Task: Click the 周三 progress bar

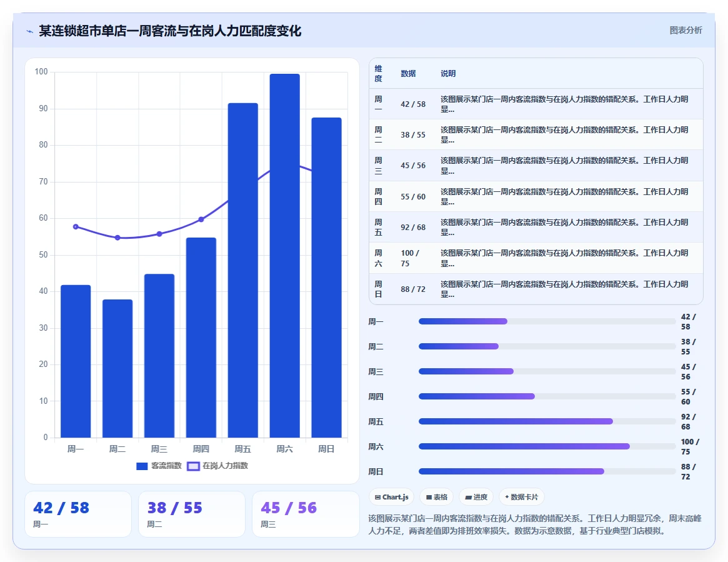Action: coord(547,371)
